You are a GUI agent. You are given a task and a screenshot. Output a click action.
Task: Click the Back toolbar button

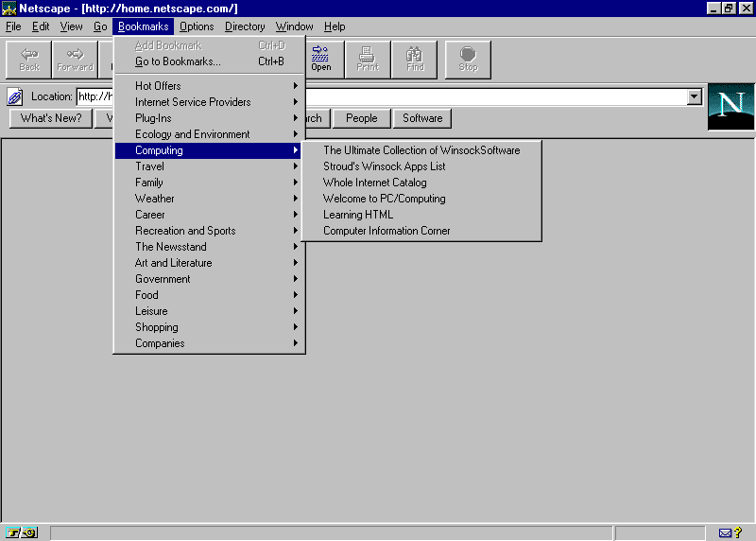pos(28,60)
